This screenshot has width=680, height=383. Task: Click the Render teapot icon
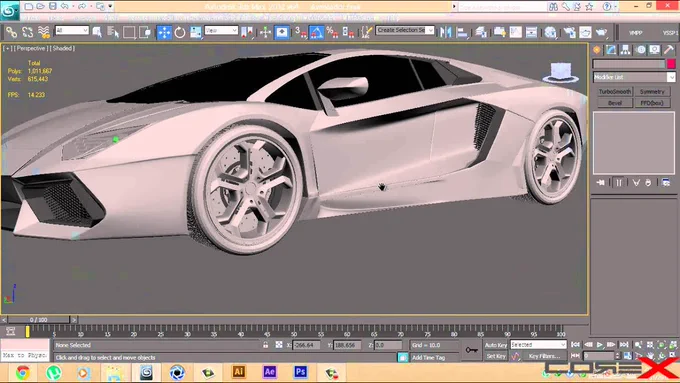point(602,32)
